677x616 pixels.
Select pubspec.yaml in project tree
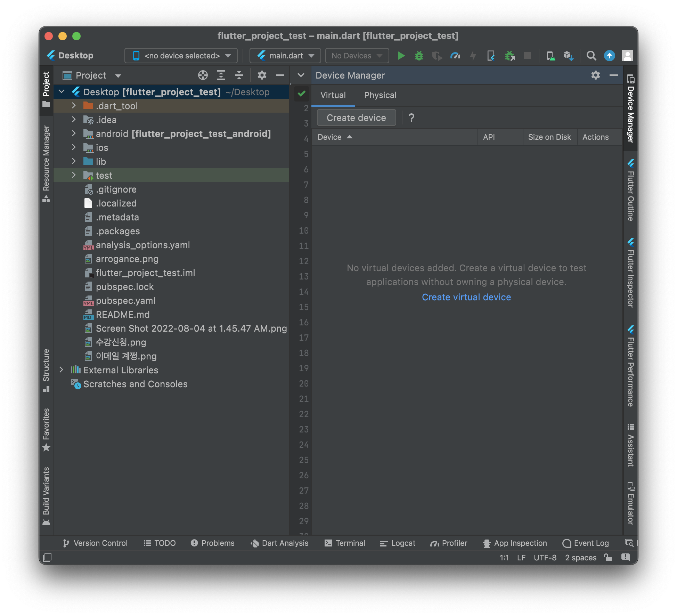click(125, 301)
